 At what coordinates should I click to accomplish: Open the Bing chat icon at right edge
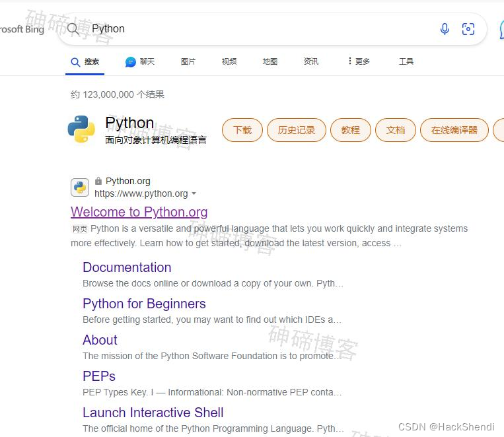pyautogui.click(x=502, y=30)
